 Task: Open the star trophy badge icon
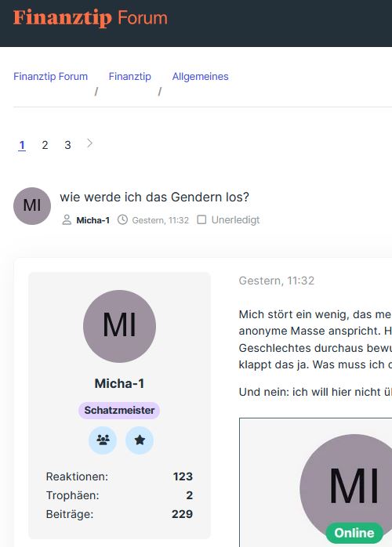point(140,440)
